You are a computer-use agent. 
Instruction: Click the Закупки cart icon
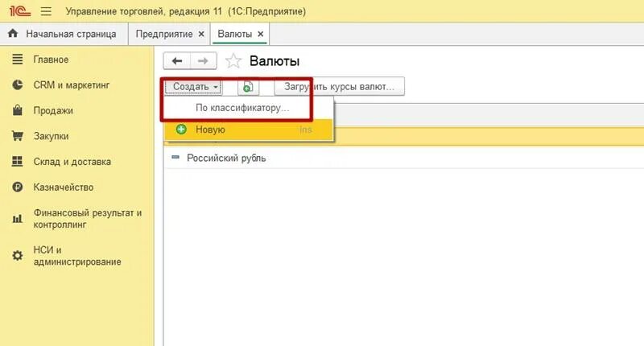click(17, 136)
